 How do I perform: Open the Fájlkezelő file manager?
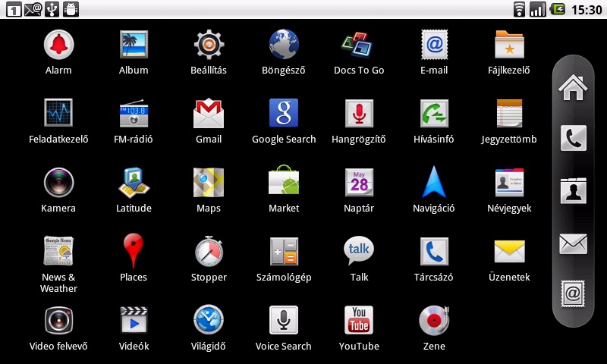point(509,45)
